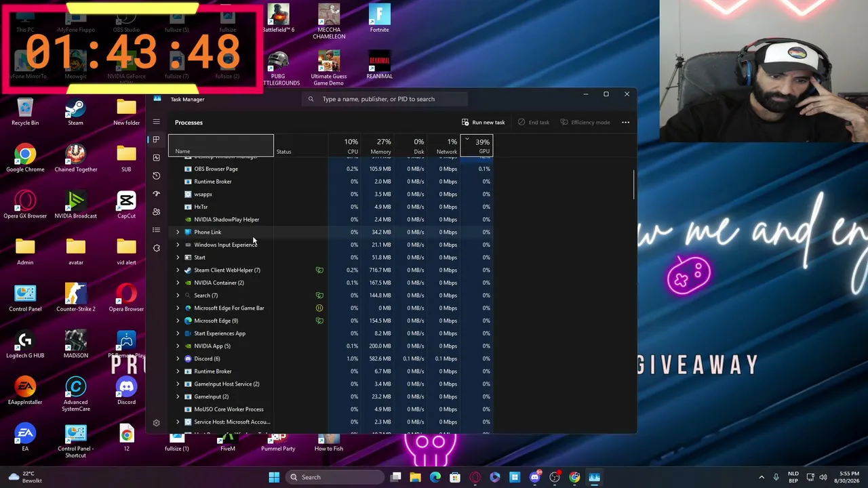Click the Steam Client WebHelper efficiency leaf icon
868x488 pixels.
pyautogui.click(x=319, y=270)
